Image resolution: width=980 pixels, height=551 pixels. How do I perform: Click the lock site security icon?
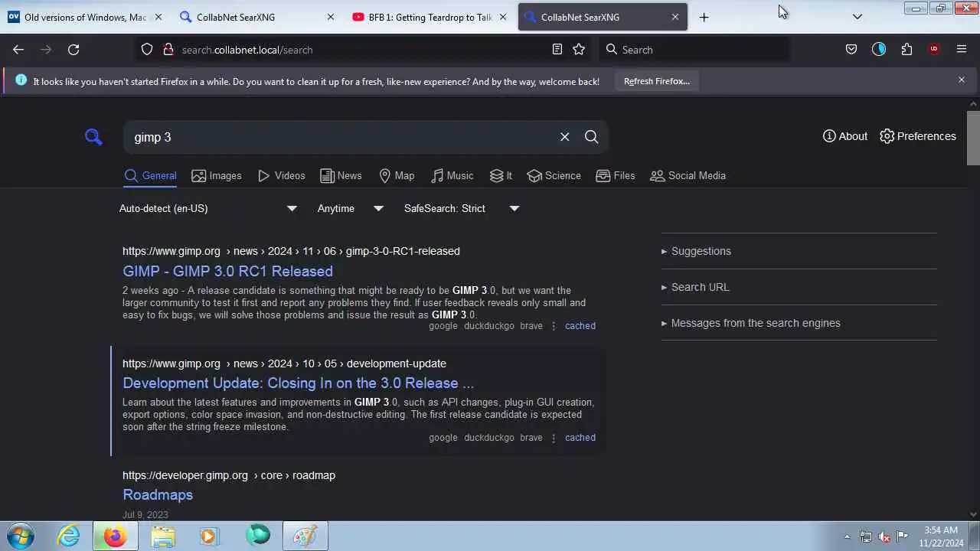pos(168,49)
